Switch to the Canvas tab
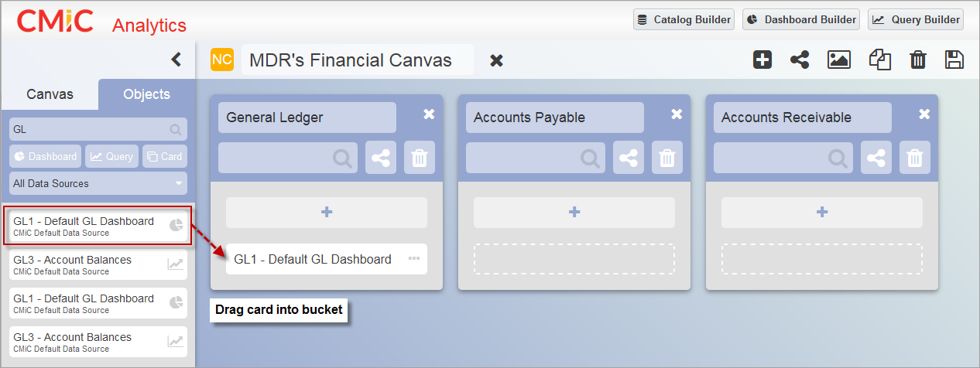The height and width of the screenshot is (368, 980). pos(50,94)
